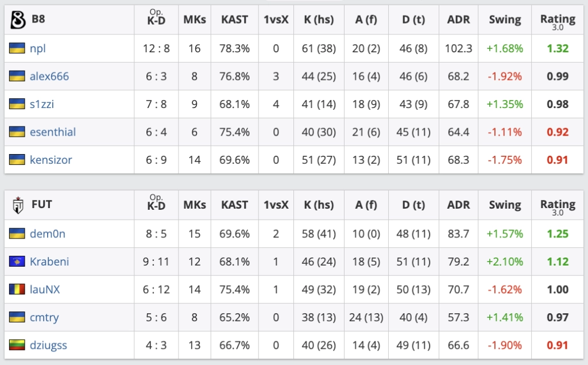Screen dimensions: 588x365
Task: Sort B8 table by Rating 3.0
Action: 558,21
